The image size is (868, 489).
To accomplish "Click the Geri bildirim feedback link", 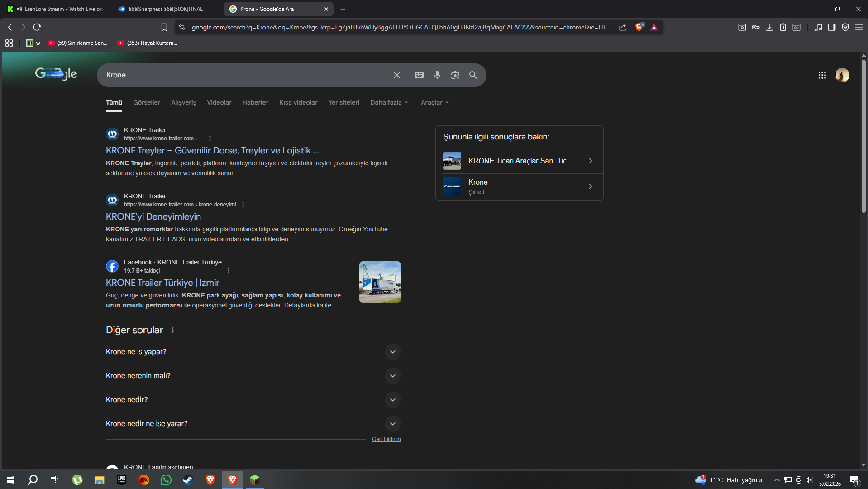I will [x=386, y=439].
